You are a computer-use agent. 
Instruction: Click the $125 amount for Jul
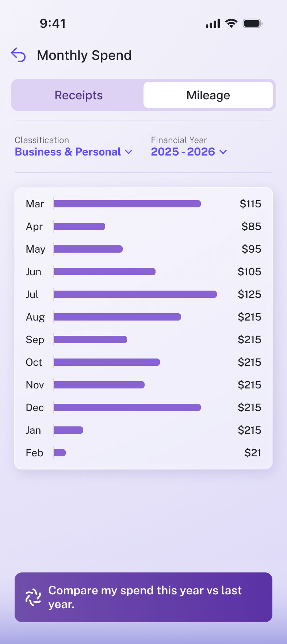click(249, 294)
